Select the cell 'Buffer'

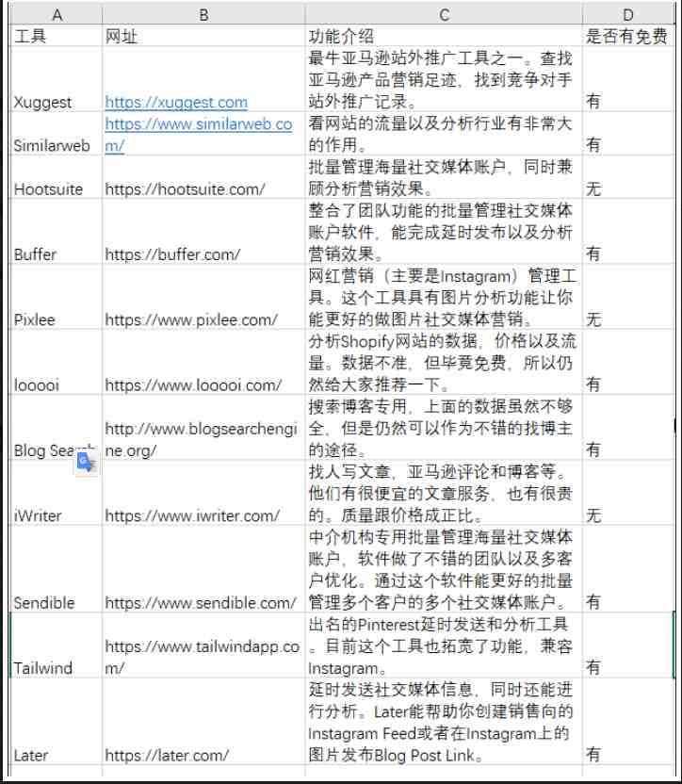(56, 232)
